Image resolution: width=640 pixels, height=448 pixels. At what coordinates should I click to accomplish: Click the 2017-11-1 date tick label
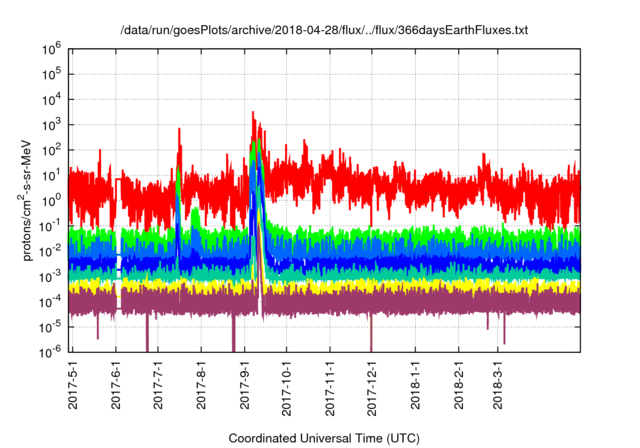coord(329,387)
